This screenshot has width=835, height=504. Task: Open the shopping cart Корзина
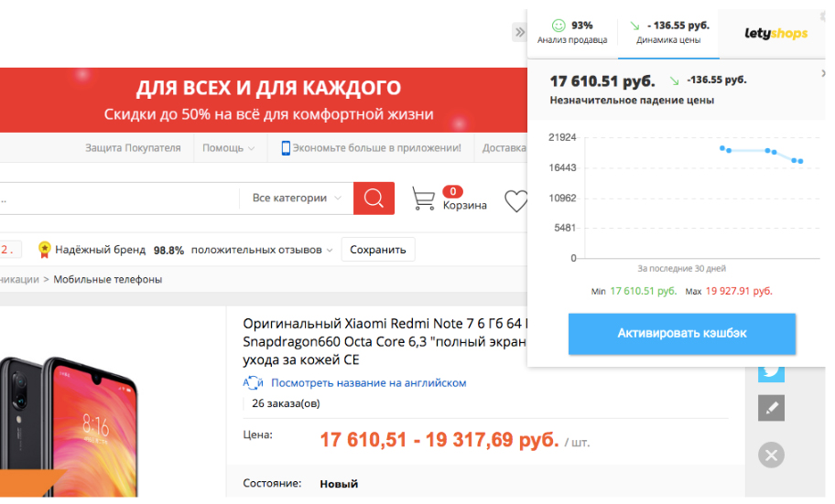449,199
